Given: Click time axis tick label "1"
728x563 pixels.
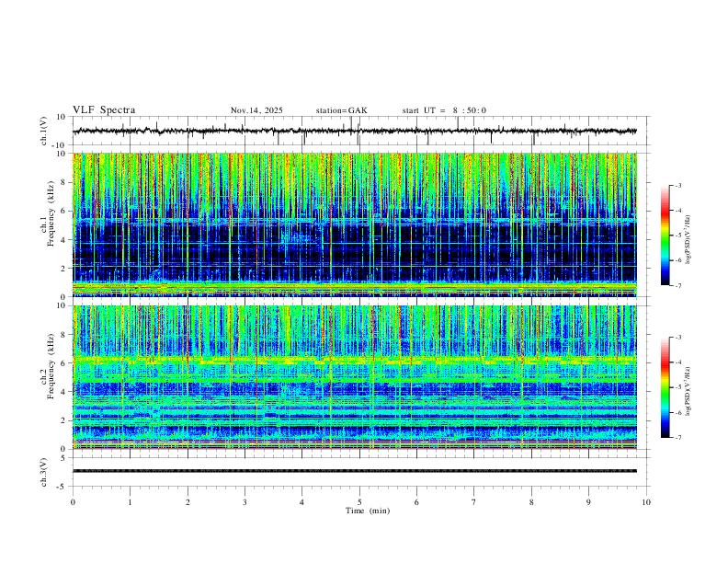Looking at the screenshot, I should (130, 502).
